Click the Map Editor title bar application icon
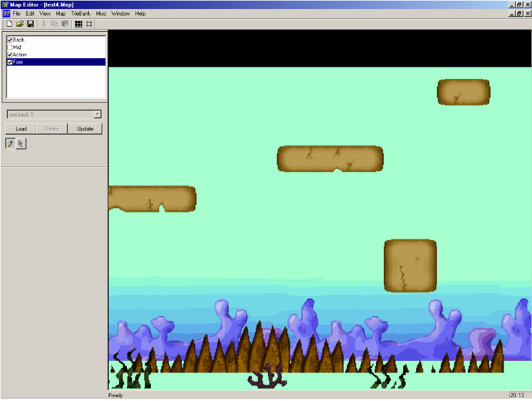This screenshot has height=401, width=532. pyautogui.click(x=5, y=5)
